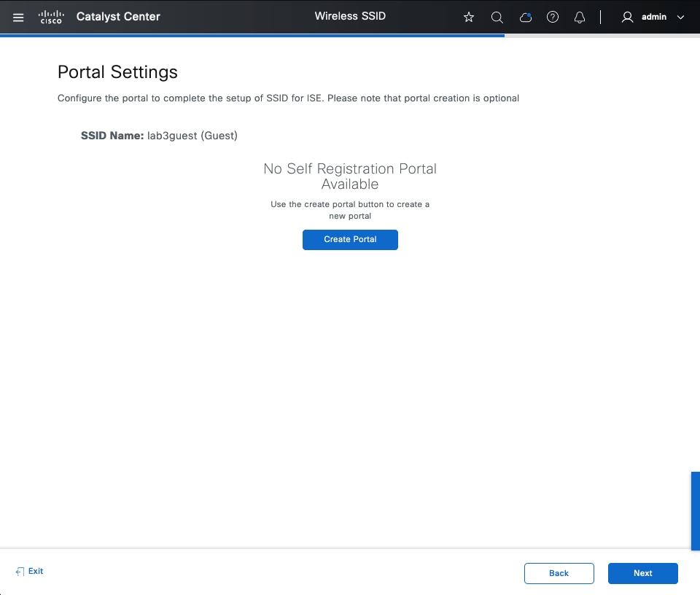Expand the admin account chevron

coord(681,17)
